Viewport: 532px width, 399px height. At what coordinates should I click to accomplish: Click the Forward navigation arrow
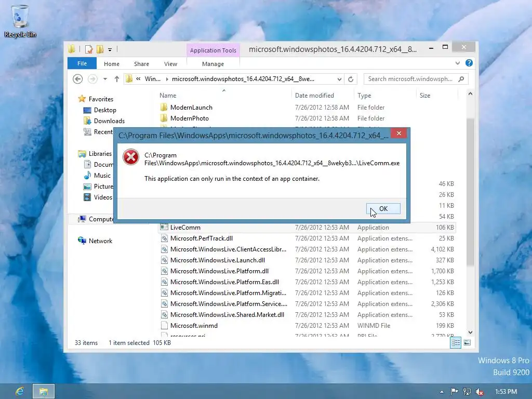click(x=92, y=79)
